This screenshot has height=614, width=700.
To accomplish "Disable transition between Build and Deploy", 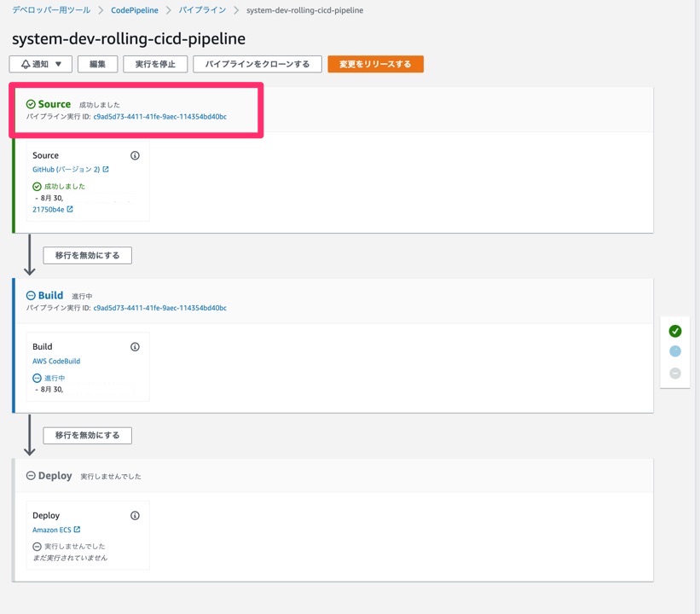I will (87, 435).
